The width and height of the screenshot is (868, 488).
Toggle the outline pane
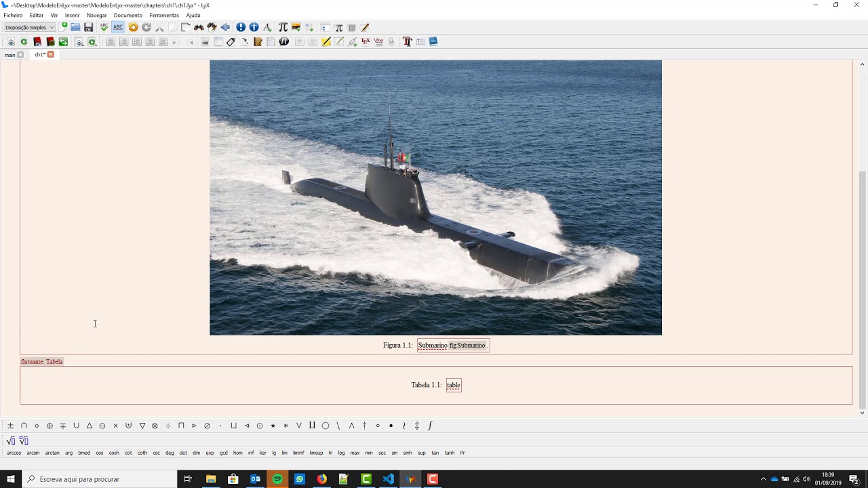coord(325,28)
